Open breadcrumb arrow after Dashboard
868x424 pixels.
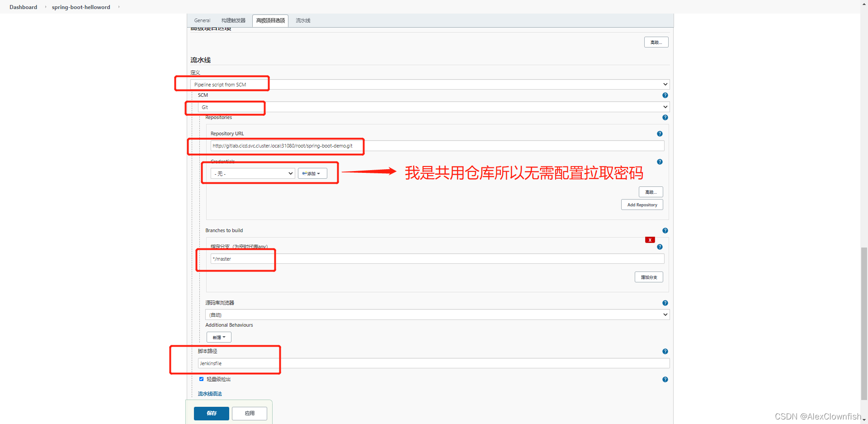[46, 7]
